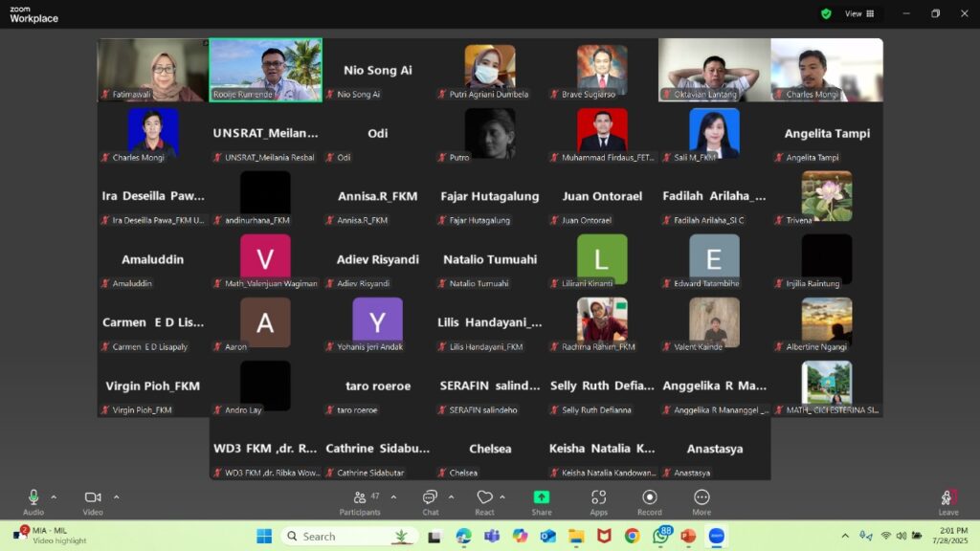Open the View layout menu
This screenshot has height=551, width=980.
(x=858, y=13)
